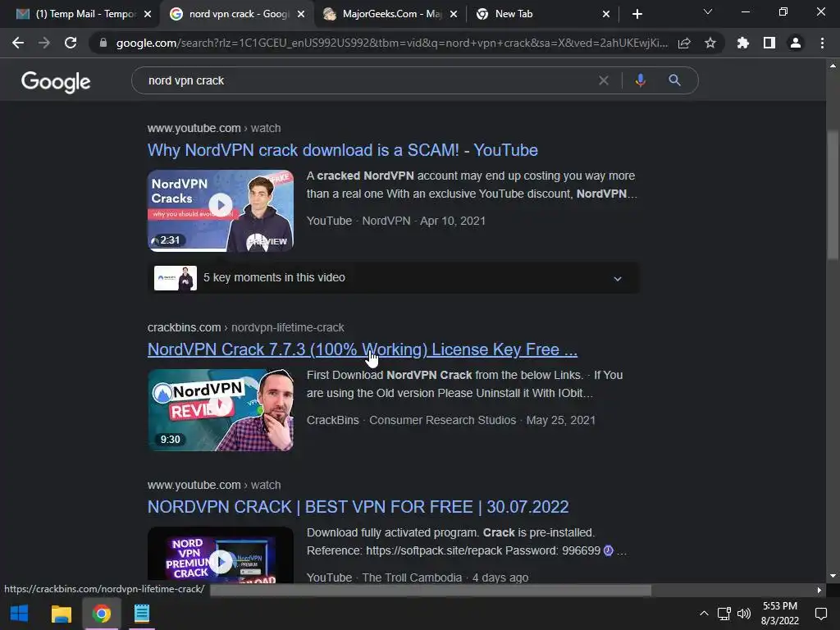Click into the Google search field

[x=370, y=80]
